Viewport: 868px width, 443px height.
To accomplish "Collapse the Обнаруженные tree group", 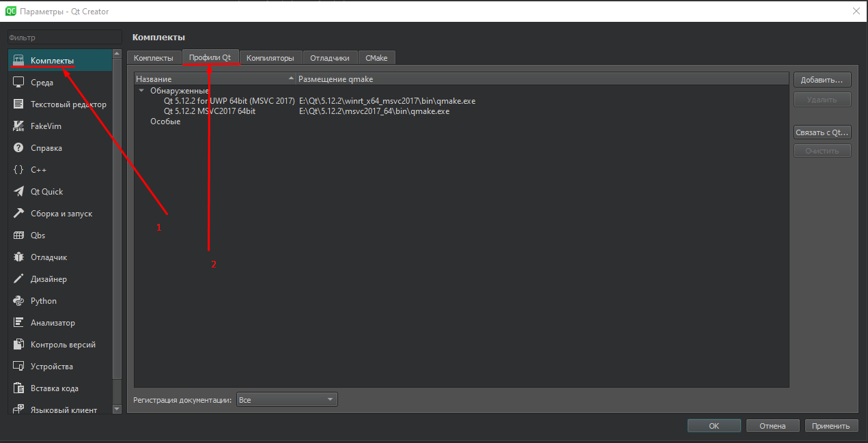I will click(141, 90).
